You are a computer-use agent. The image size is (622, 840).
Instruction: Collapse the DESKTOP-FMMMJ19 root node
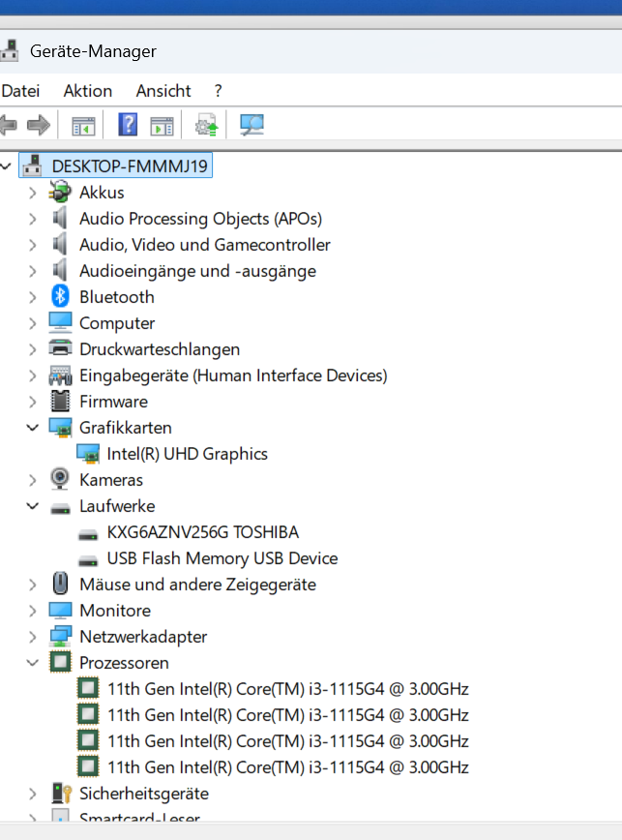click(6, 166)
